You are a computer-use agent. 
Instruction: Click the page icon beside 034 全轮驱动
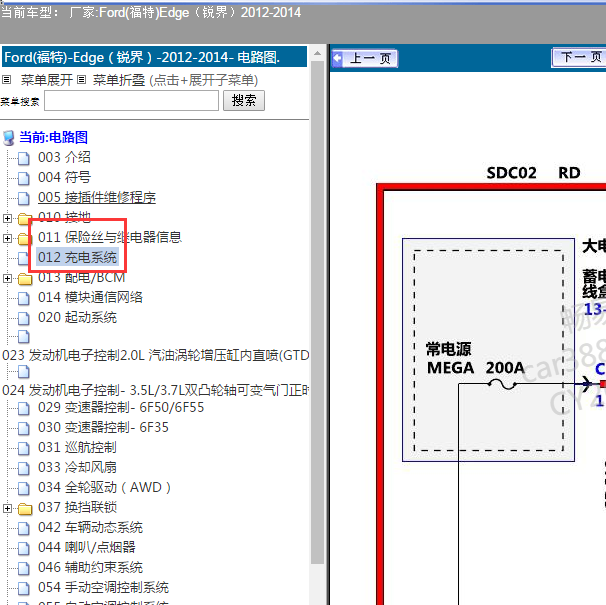pos(24,488)
